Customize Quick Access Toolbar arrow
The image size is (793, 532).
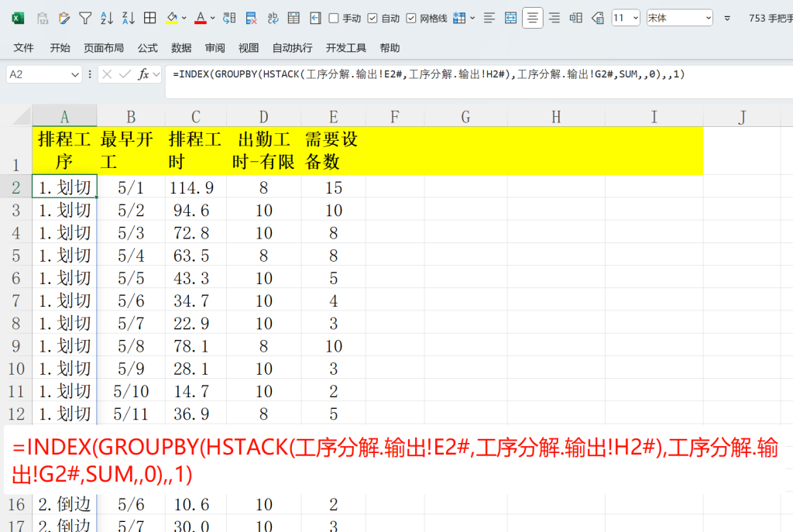pyautogui.click(x=727, y=19)
